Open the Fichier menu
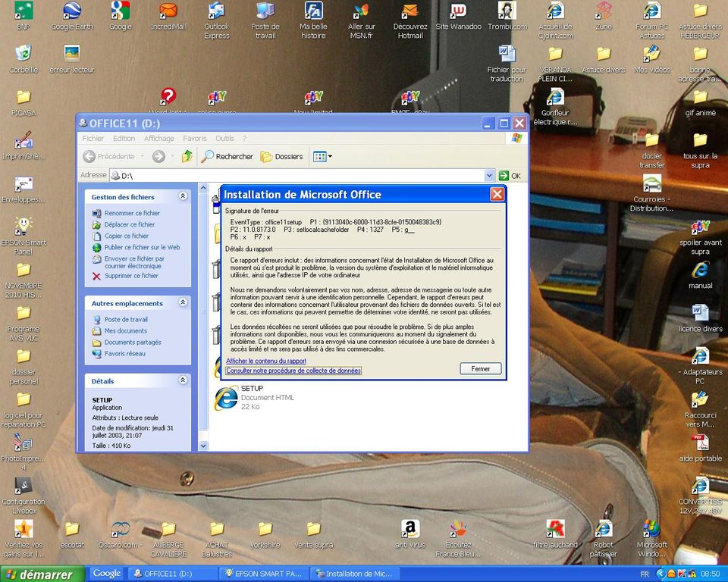 pos(93,138)
